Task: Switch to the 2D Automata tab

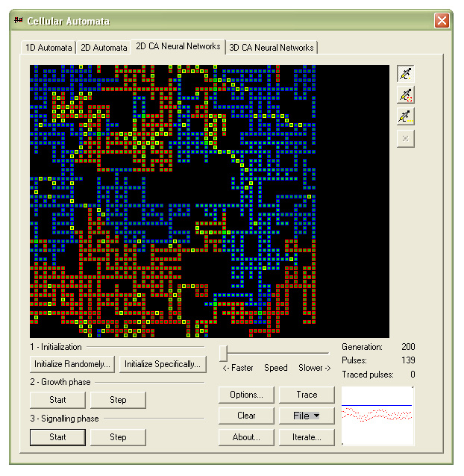Action: (x=104, y=48)
